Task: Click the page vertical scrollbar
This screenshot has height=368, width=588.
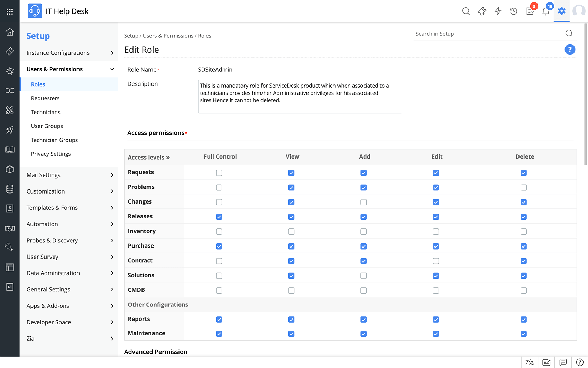Action: (x=585, y=93)
